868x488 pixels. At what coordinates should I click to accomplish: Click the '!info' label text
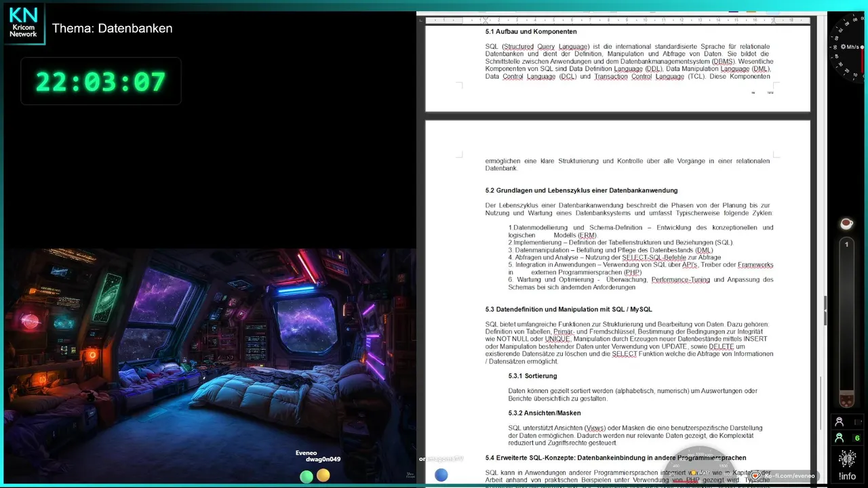(847, 476)
